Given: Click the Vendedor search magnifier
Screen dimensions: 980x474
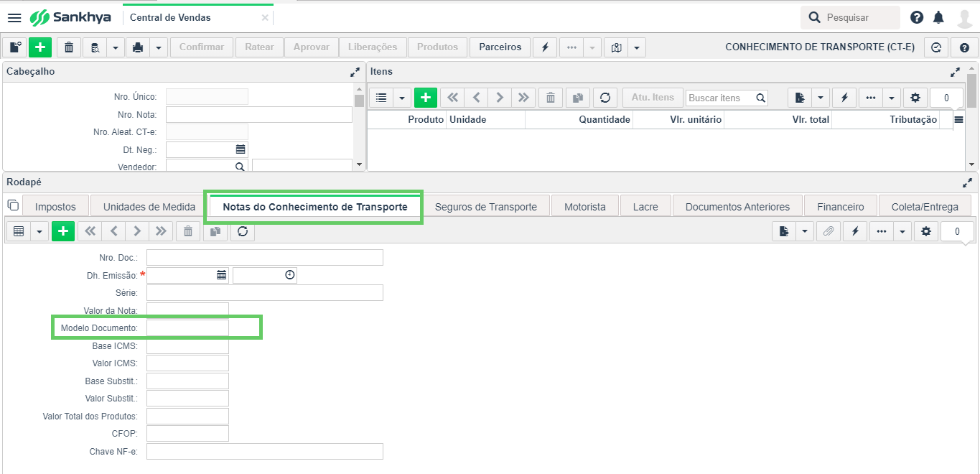Looking at the screenshot, I should (x=240, y=167).
